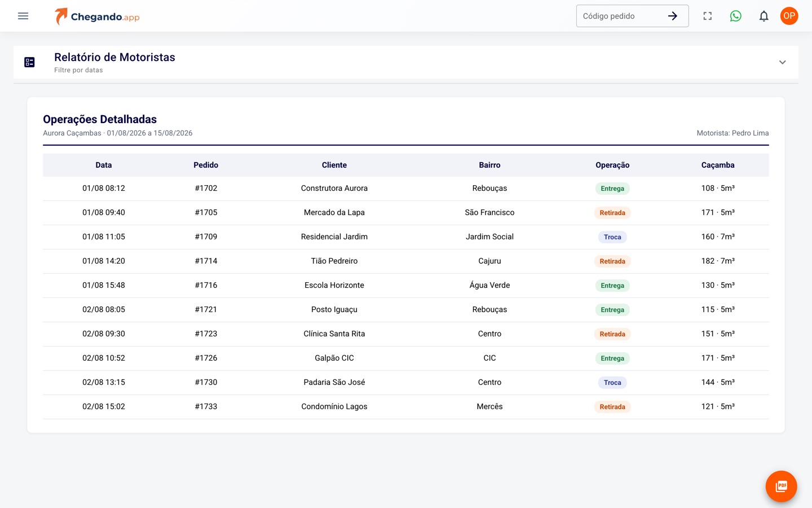Click client Condomínio Lagos
Screen dimensions: 812x508
tap(334, 406)
